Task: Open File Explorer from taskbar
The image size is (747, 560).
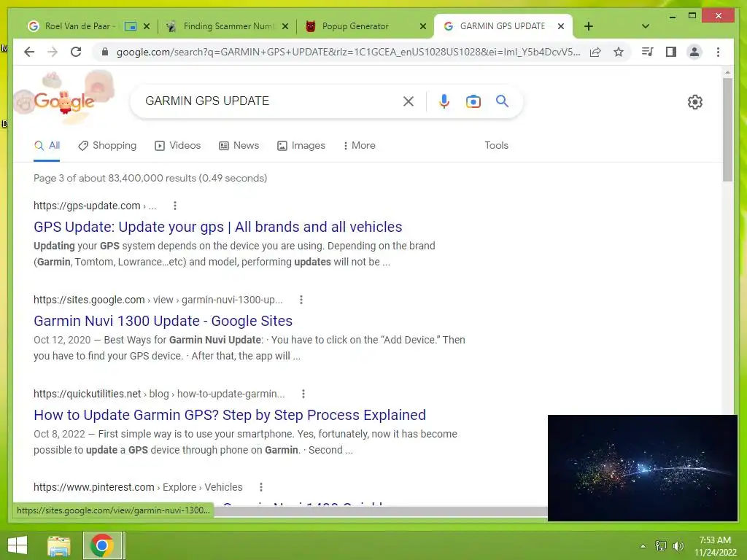Action: pos(59,545)
